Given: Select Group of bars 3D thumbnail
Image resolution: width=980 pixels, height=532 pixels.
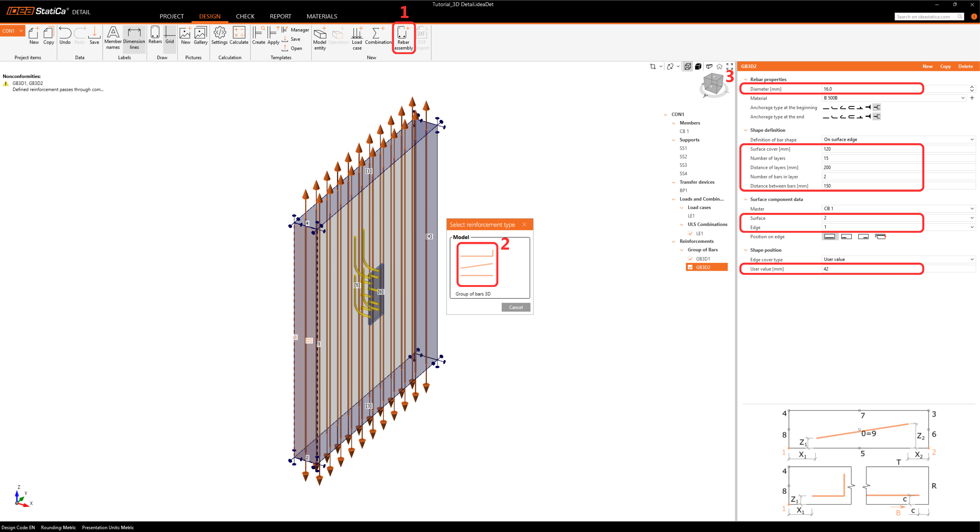Looking at the screenshot, I should point(477,265).
